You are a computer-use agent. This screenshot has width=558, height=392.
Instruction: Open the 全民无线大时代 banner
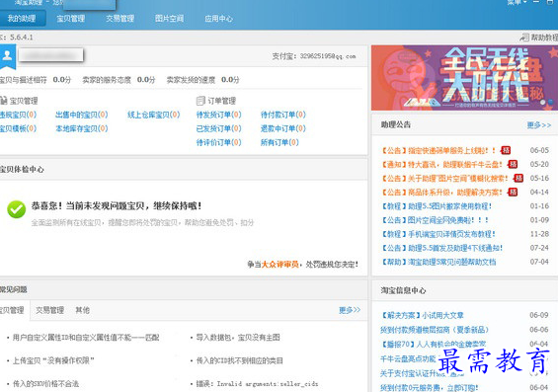point(464,78)
